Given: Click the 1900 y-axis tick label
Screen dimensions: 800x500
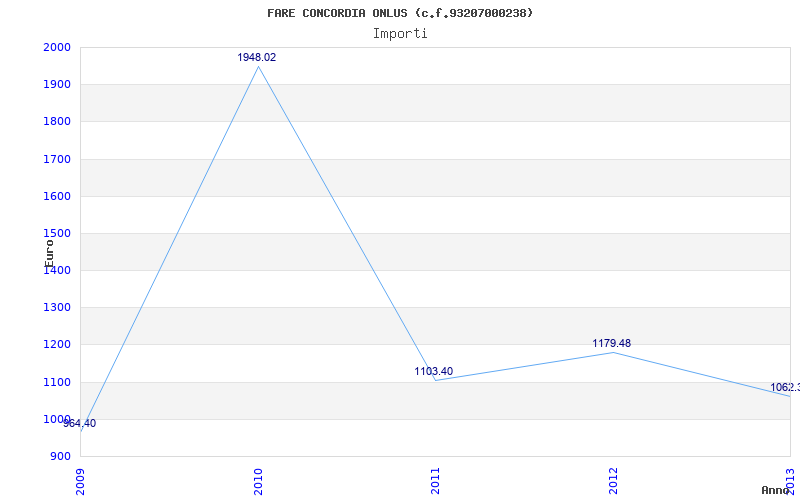Looking at the screenshot, I should [x=58, y=85].
